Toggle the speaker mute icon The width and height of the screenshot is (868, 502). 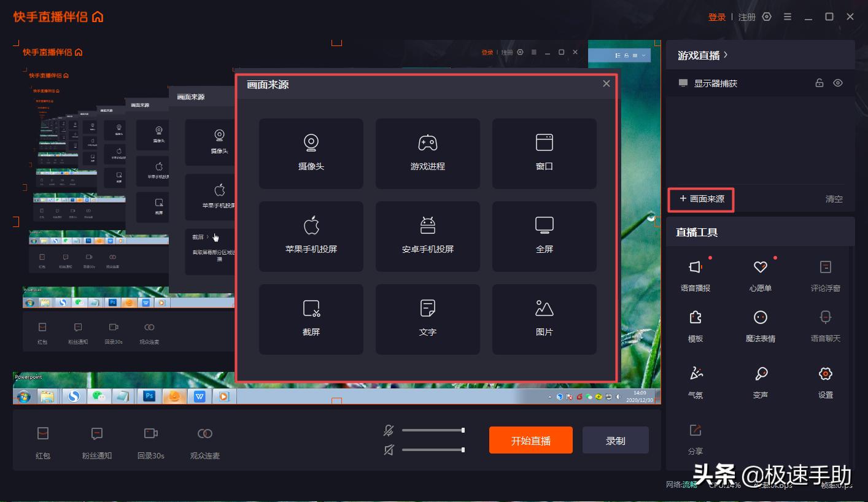389,450
